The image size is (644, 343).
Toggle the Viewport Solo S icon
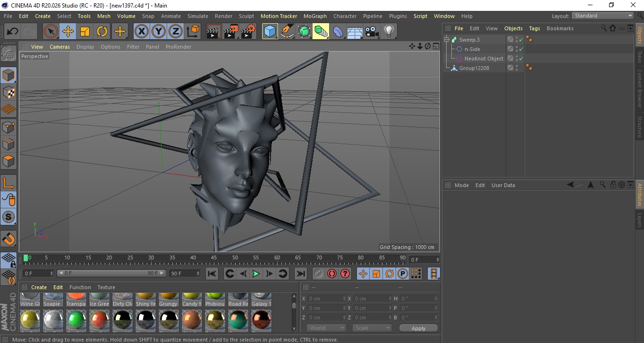8,217
